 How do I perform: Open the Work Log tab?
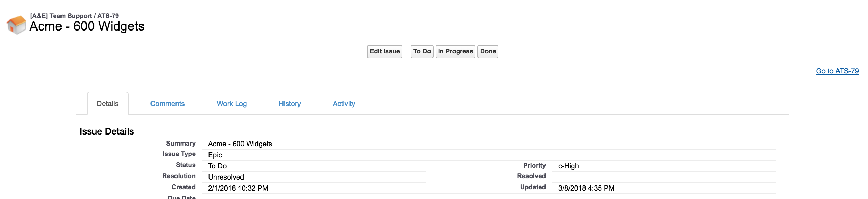click(x=231, y=104)
